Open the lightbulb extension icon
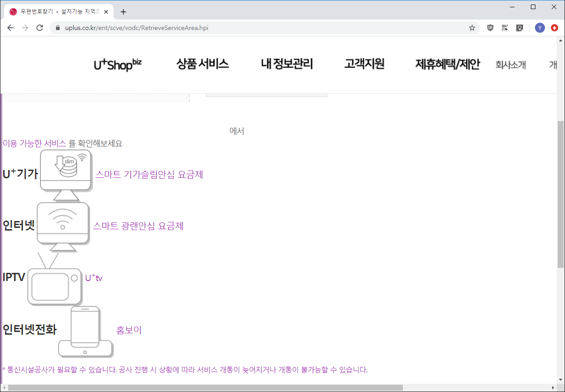565x392 pixels. [x=519, y=28]
